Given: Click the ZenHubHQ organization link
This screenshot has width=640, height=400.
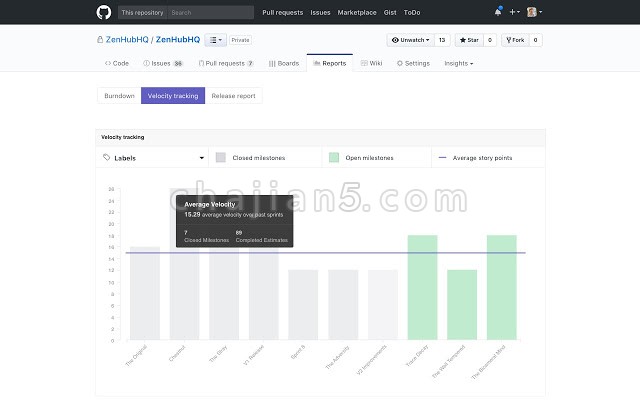Looking at the screenshot, I should (127, 40).
